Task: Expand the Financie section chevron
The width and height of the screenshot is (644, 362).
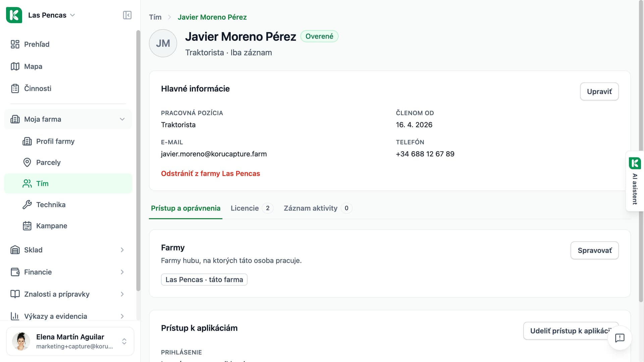Action: pyautogui.click(x=122, y=272)
